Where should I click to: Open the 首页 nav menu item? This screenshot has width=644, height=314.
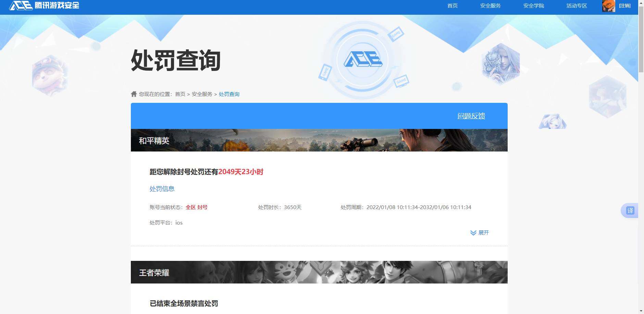(453, 6)
